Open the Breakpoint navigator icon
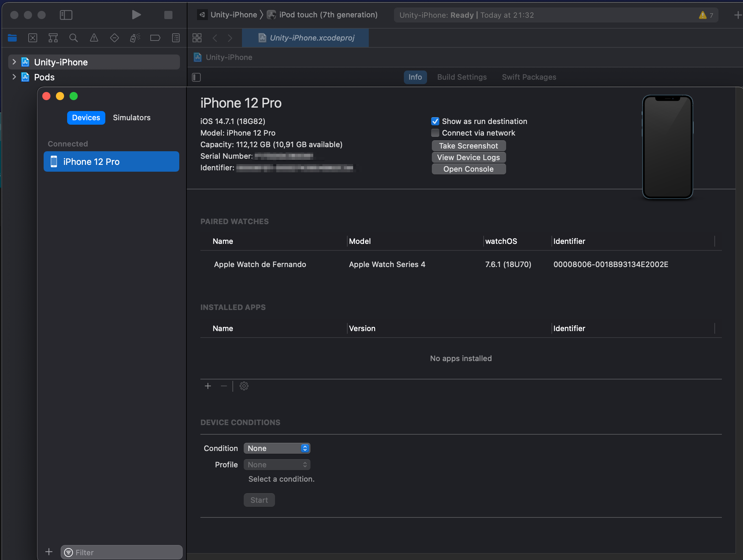This screenshot has width=743, height=560. coord(155,38)
